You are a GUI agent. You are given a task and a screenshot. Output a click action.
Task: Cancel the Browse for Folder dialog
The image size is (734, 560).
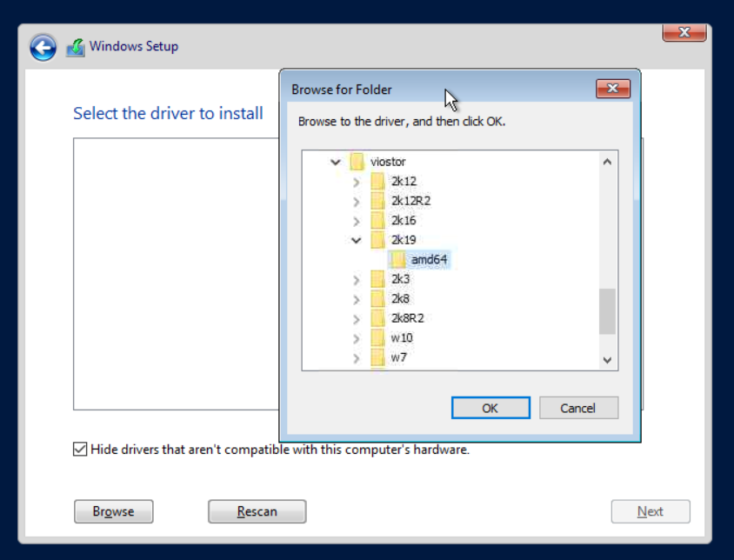(x=578, y=408)
